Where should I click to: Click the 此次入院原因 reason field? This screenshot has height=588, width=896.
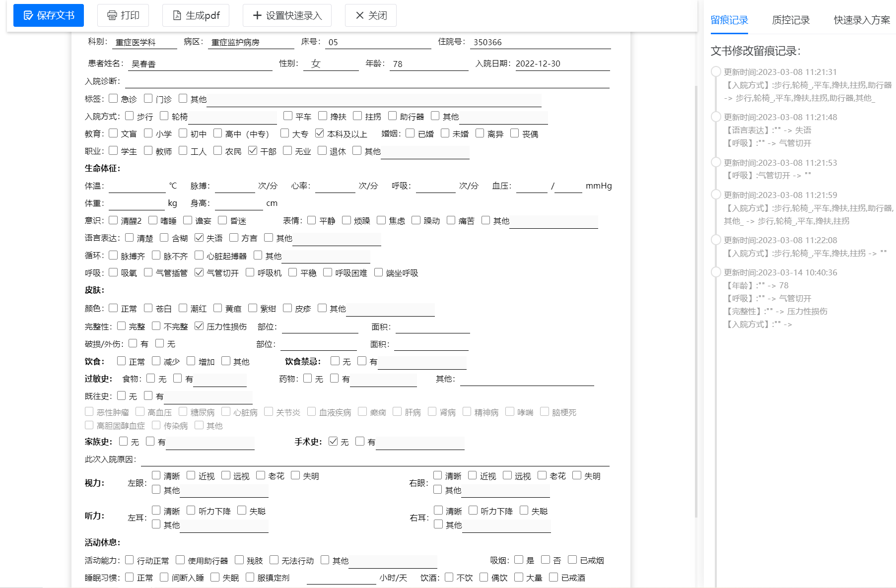375,459
